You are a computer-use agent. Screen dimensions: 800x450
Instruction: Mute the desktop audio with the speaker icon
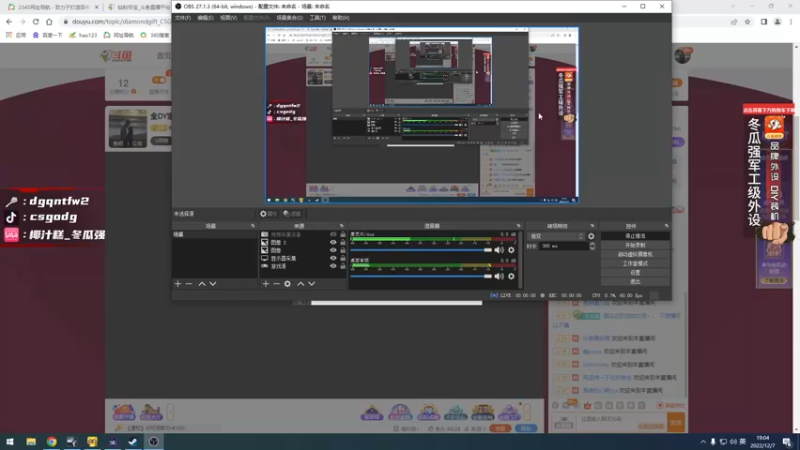(499, 276)
